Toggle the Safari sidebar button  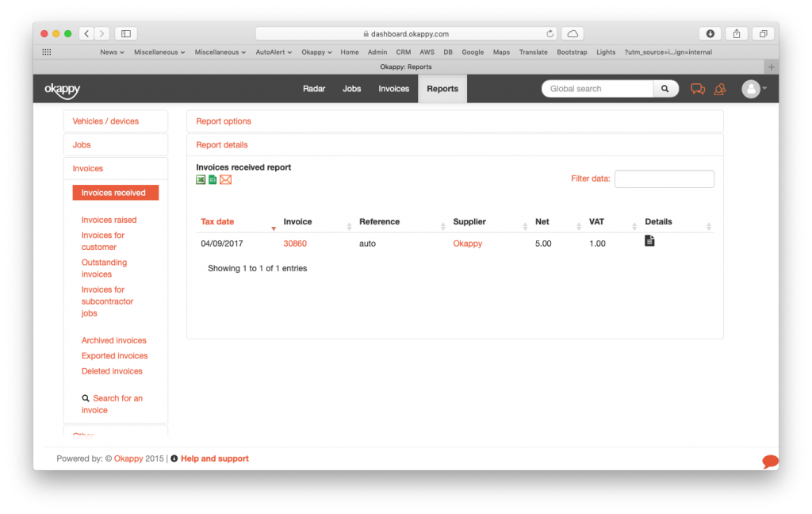pos(126,33)
